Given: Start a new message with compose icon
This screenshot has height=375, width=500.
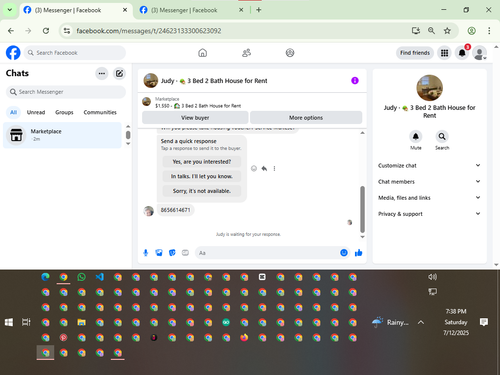Looking at the screenshot, I should point(119,73).
